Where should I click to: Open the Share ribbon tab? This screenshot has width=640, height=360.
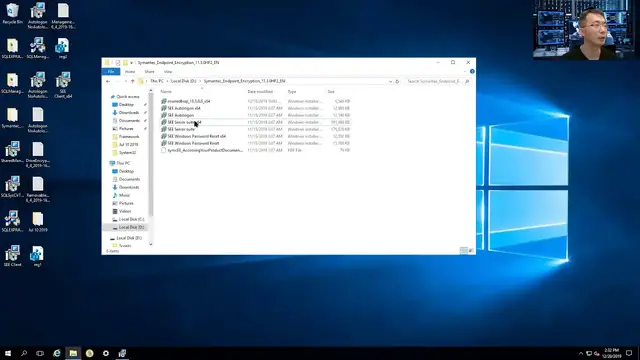point(149,71)
